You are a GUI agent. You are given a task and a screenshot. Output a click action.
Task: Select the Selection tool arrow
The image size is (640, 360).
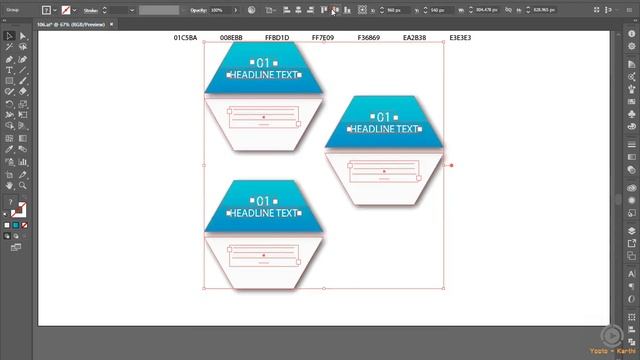click(x=9, y=36)
